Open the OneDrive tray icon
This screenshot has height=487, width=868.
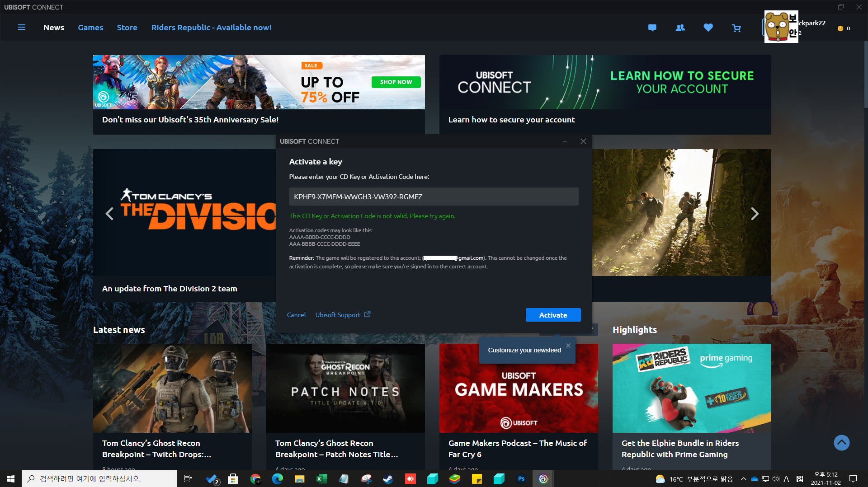pos(754,479)
